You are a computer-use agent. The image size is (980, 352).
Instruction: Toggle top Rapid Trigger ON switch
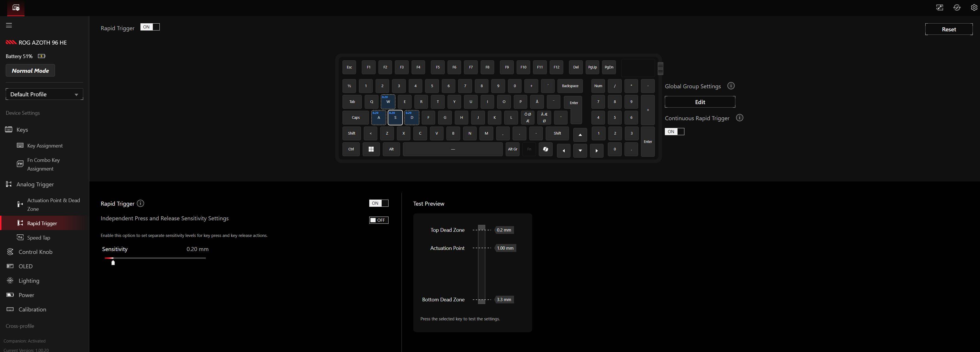tap(150, 27)
